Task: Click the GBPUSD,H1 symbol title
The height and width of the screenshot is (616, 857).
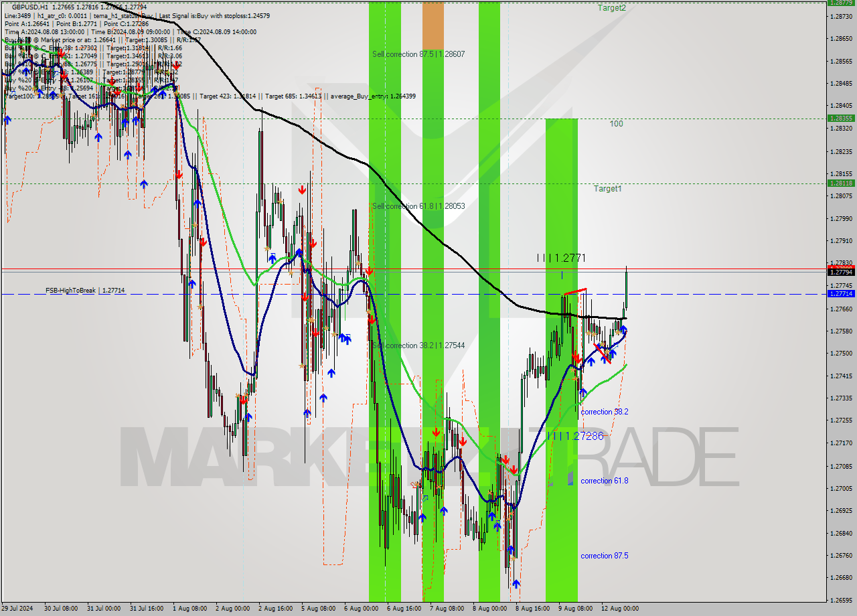Action: [x=30, y=7]
